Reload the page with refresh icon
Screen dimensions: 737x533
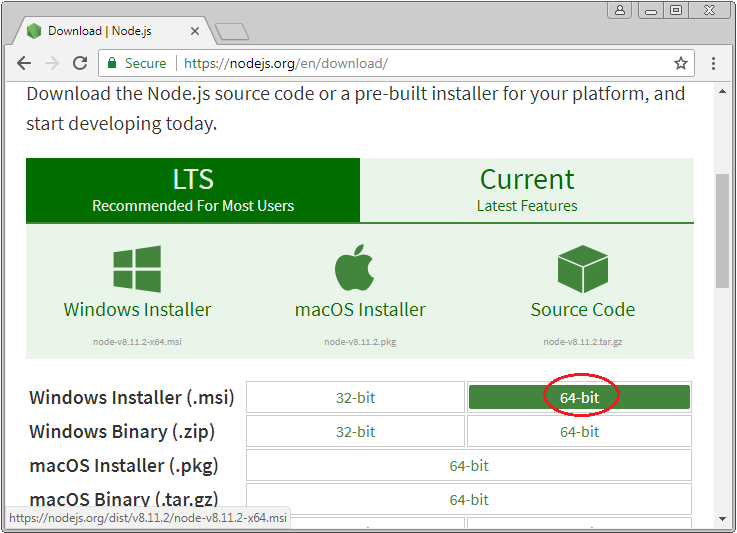(80, 63)
